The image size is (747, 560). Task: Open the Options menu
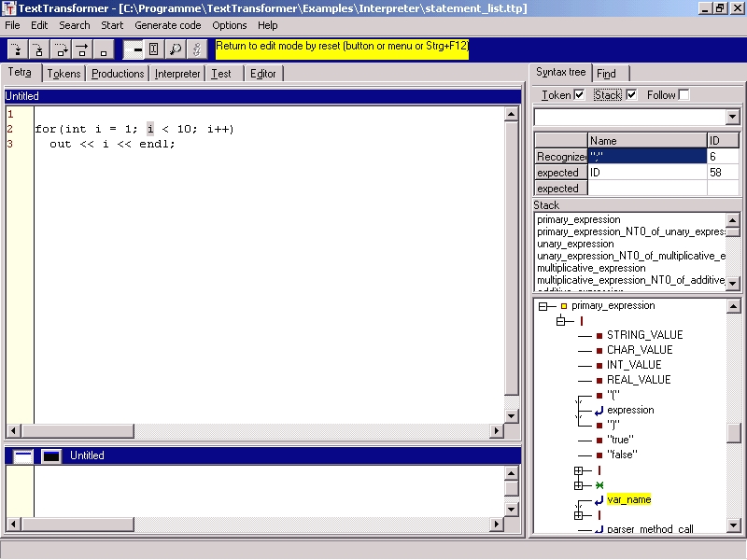(230, 25)
